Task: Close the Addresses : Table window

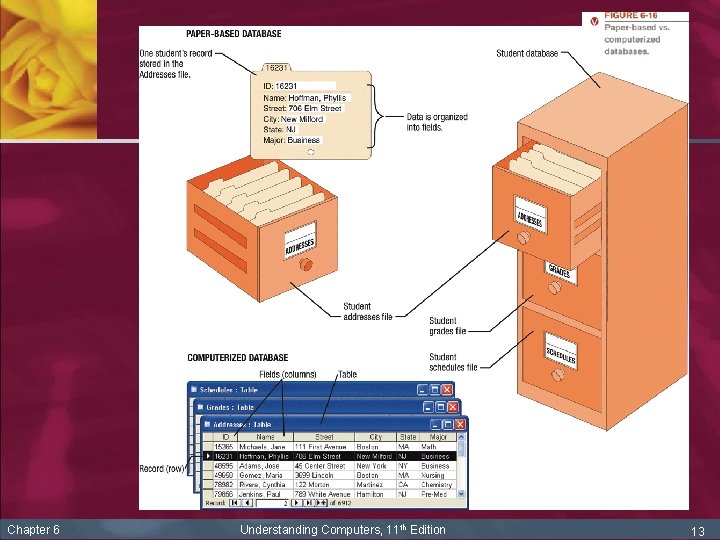Action: [x=460, y=424]
